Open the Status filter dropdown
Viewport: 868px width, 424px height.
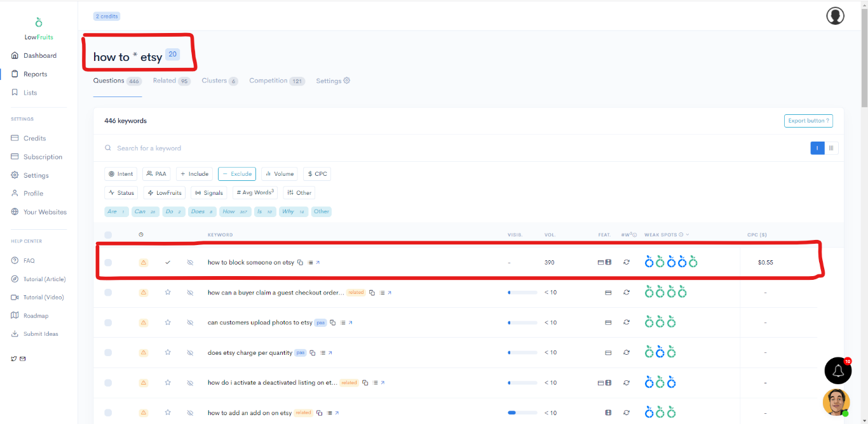(x=121, y=193)
